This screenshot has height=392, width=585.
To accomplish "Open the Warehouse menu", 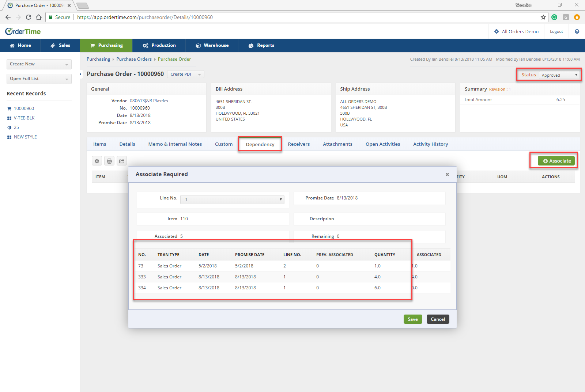I will pyautogui.click(x=212, y=45).
